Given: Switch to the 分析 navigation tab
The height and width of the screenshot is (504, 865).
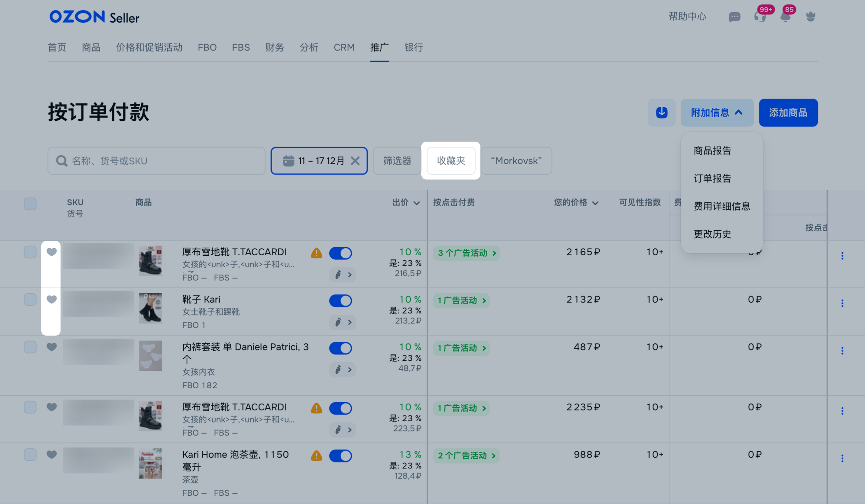Looking at the screenshot, I should [309, 47].
